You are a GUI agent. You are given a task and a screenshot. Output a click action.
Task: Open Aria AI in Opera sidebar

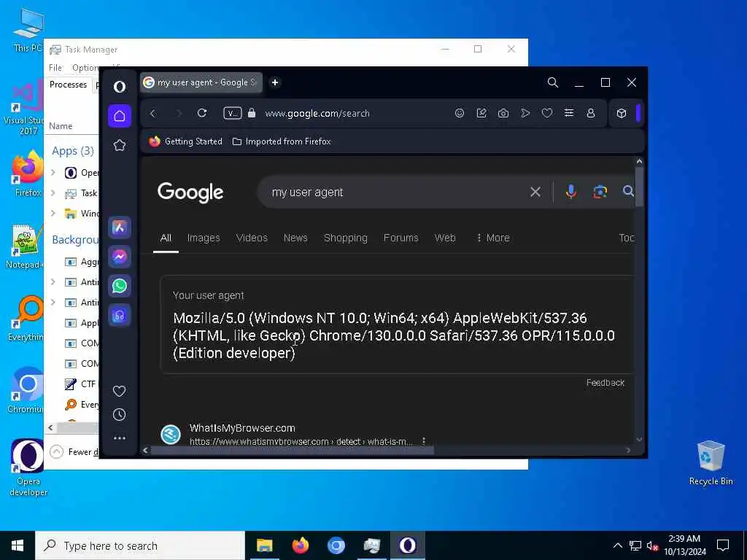point(120,227)
